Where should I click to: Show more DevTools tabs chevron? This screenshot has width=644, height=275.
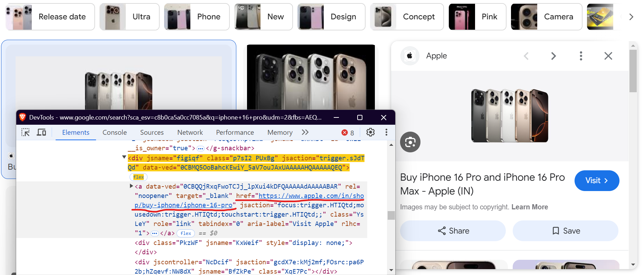pos(305,132)
